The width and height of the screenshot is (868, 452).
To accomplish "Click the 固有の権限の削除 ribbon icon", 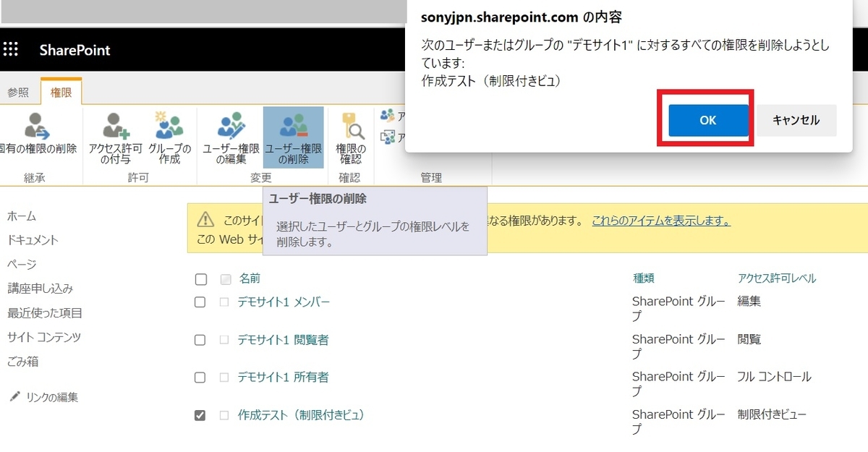I will click(x=36, y=126).
